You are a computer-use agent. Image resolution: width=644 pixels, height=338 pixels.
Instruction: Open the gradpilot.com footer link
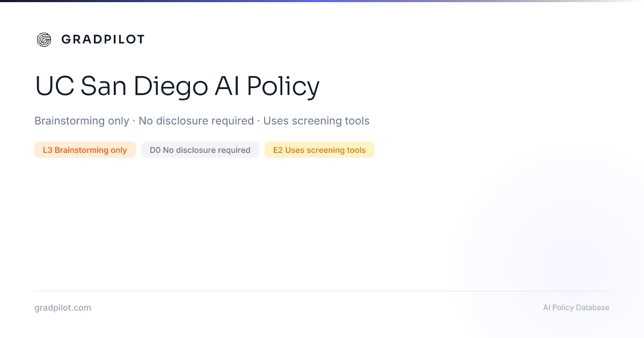(63, 308)
